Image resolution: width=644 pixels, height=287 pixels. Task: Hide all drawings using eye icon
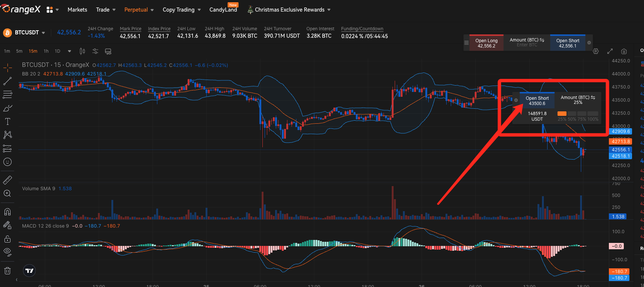(x=7, y=252)
